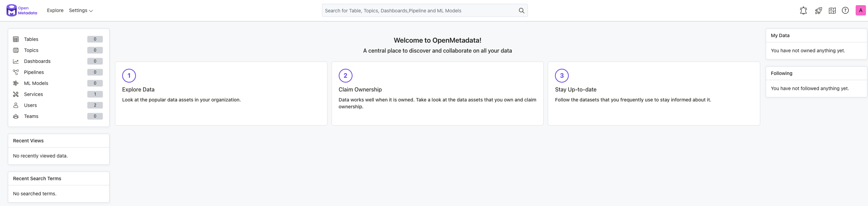This screenshot has width=868, height=206.
Task: Open the tour map icon
Action: [x=832, y=10]
